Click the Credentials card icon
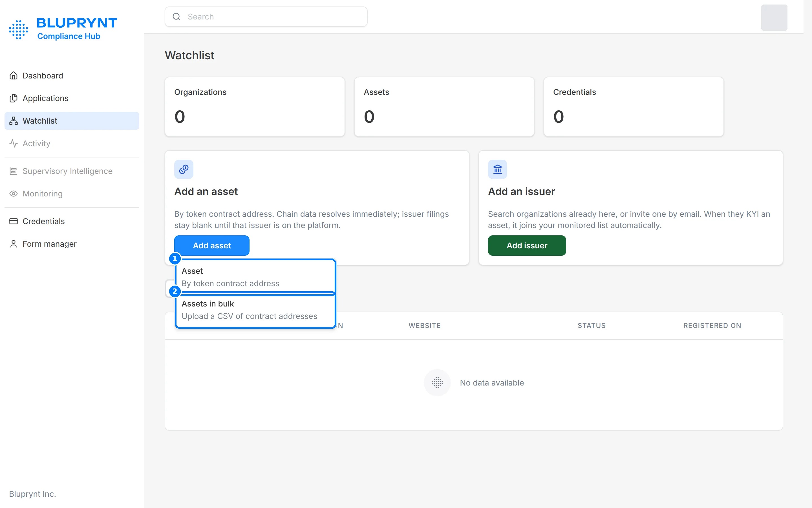Image resolution: width=812 pixels, height=508 pixels. [14, 221]
